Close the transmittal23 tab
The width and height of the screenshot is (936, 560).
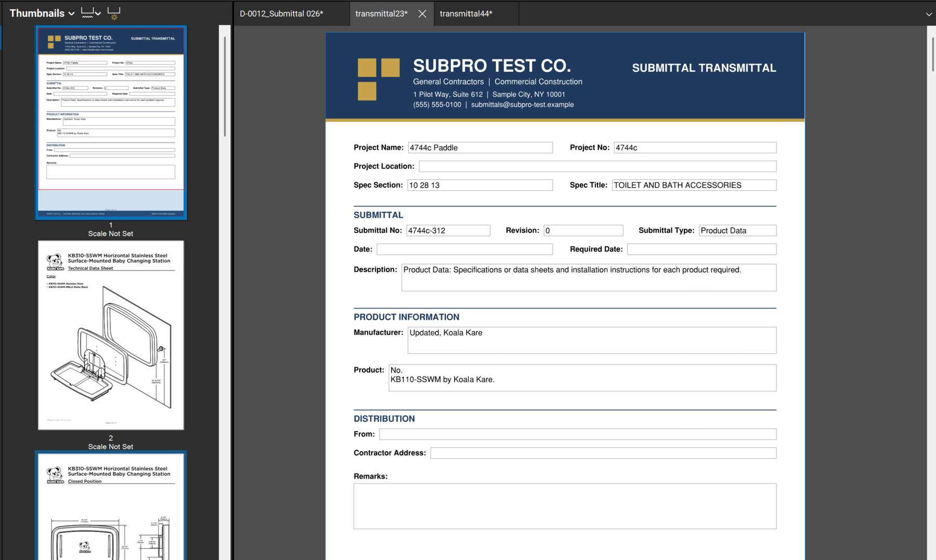coord(422,14)
